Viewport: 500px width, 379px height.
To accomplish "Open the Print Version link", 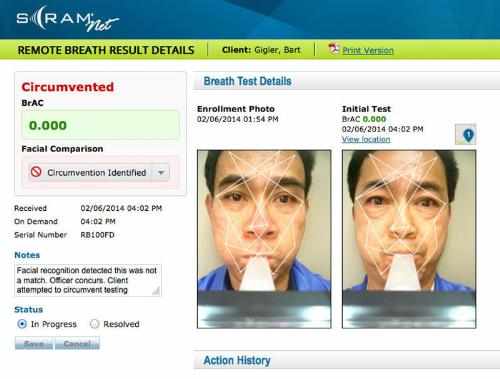I will (x=368, y=50).
